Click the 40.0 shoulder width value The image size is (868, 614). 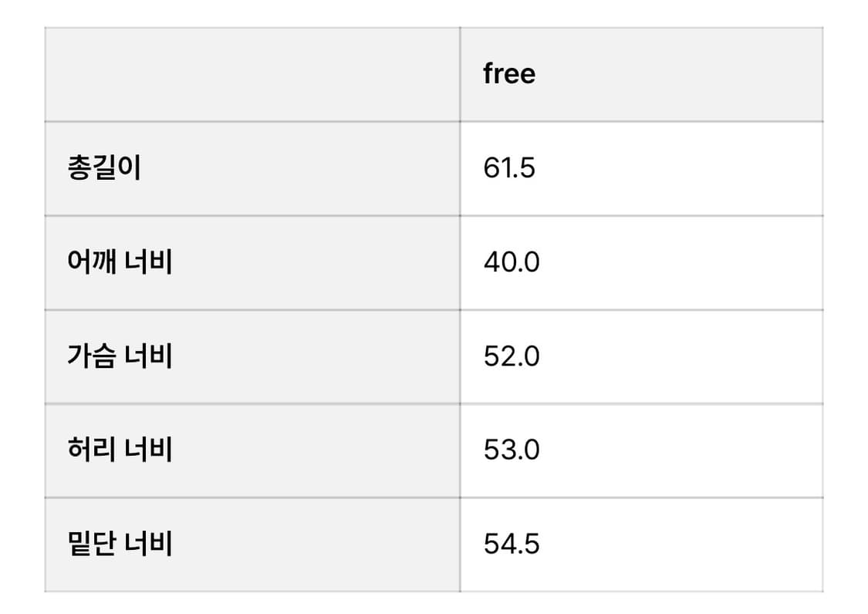point(512,262)
